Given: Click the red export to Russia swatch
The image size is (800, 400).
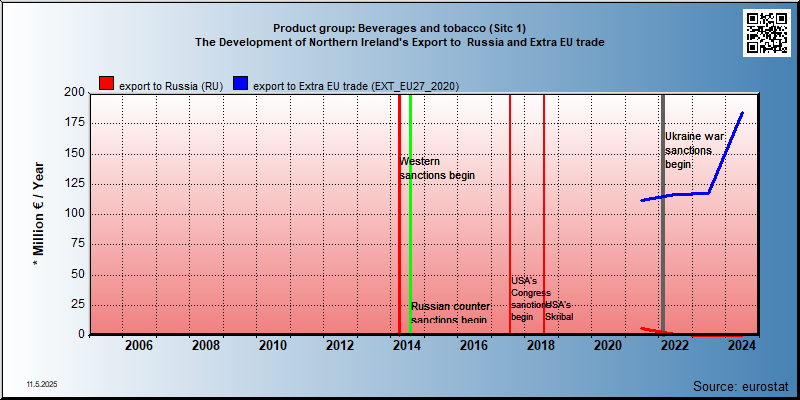Looking at the screenshot, I should coord(107,83).
